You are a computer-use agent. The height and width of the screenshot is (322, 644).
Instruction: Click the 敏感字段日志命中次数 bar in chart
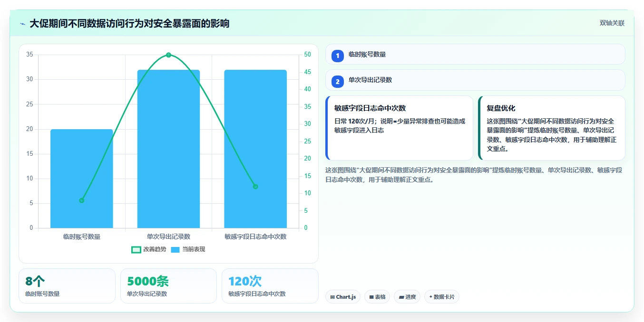255,149
